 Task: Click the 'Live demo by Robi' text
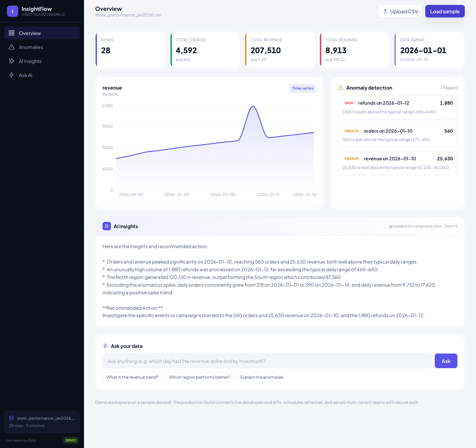21,440
